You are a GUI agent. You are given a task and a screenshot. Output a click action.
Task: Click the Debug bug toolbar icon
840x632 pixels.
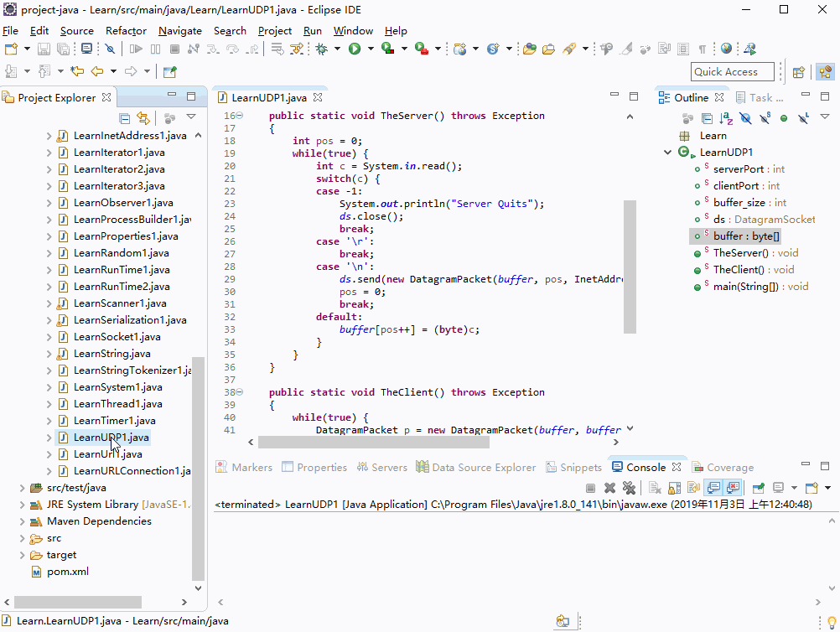pyautogui.click(x=321, y=49)
